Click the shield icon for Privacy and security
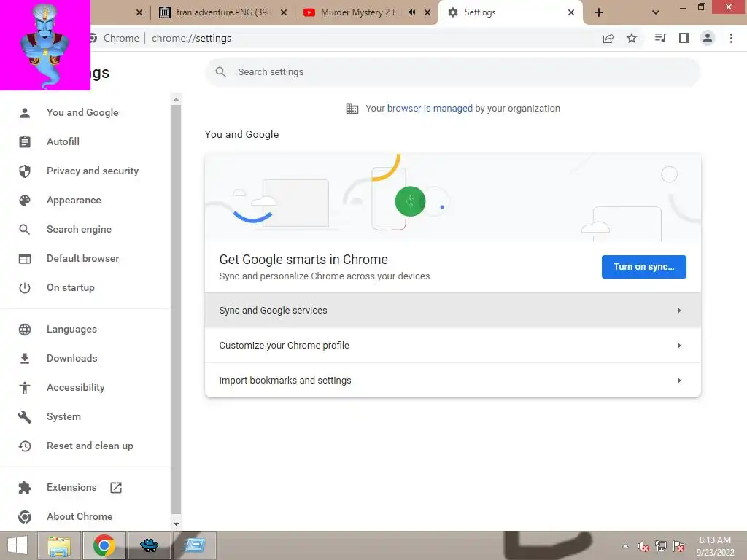Screen dimensions: 747x560 tap(25, 171)
